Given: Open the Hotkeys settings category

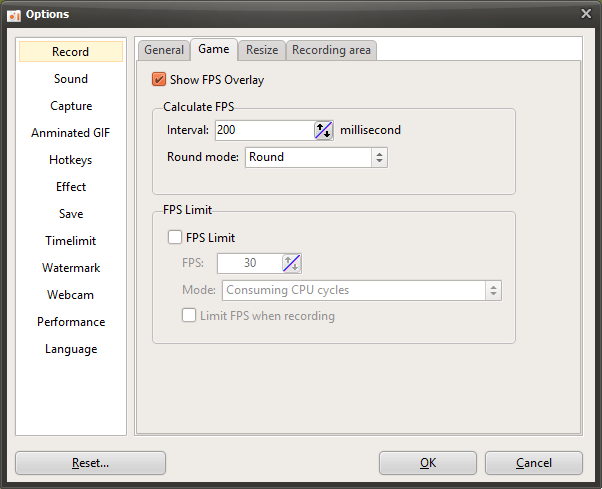Looking at the screenshot, I should click(x=71, y=160).
